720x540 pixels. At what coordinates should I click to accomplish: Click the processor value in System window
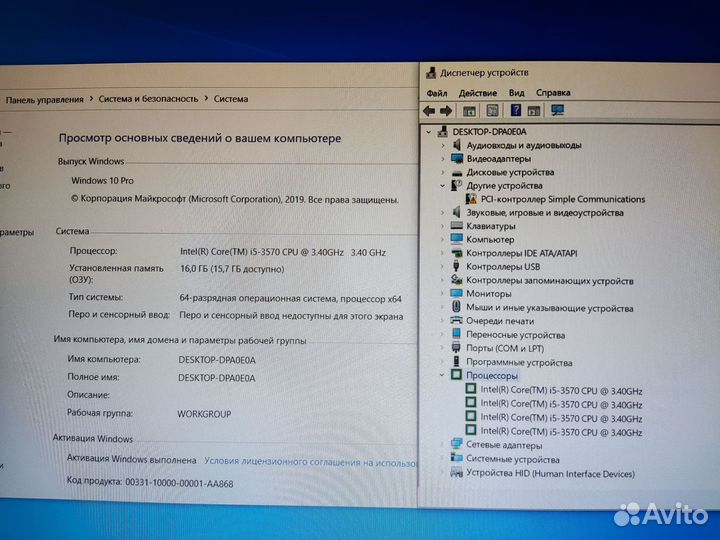pos(283,252)
